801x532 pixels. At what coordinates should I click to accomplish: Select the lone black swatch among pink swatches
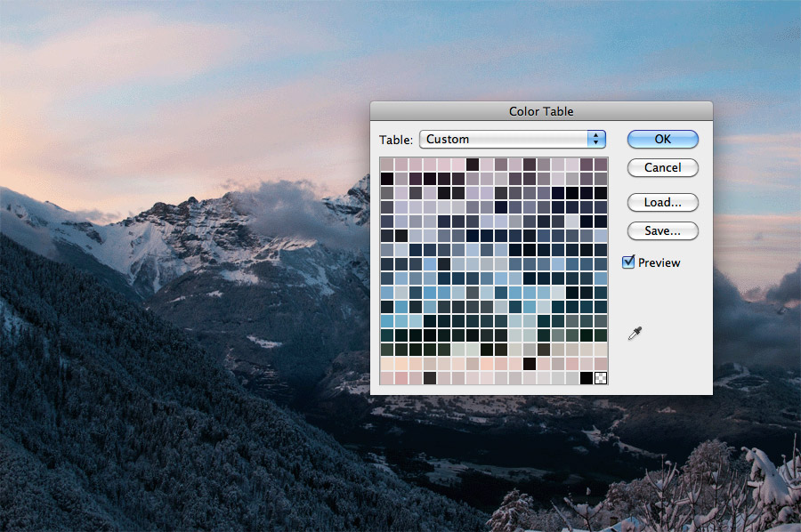tap(529, 363)
